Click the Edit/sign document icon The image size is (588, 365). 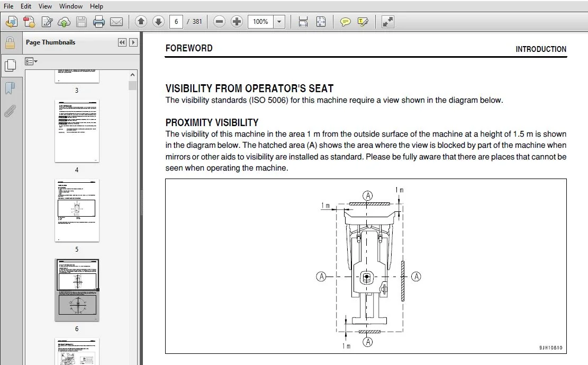coord(47,22)
